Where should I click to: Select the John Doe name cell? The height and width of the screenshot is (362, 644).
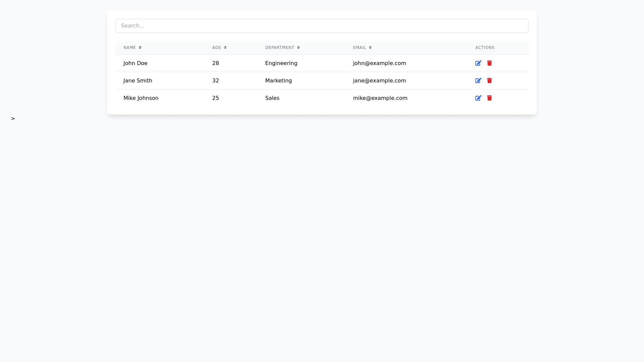135,63
